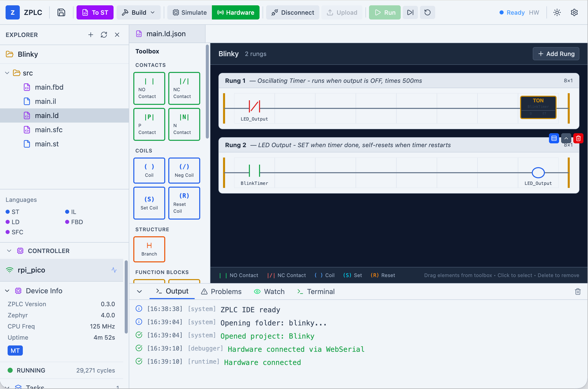The image size is (588, 389).
Task: Refresh the Explorer file list
Action: tap(104, 35)
